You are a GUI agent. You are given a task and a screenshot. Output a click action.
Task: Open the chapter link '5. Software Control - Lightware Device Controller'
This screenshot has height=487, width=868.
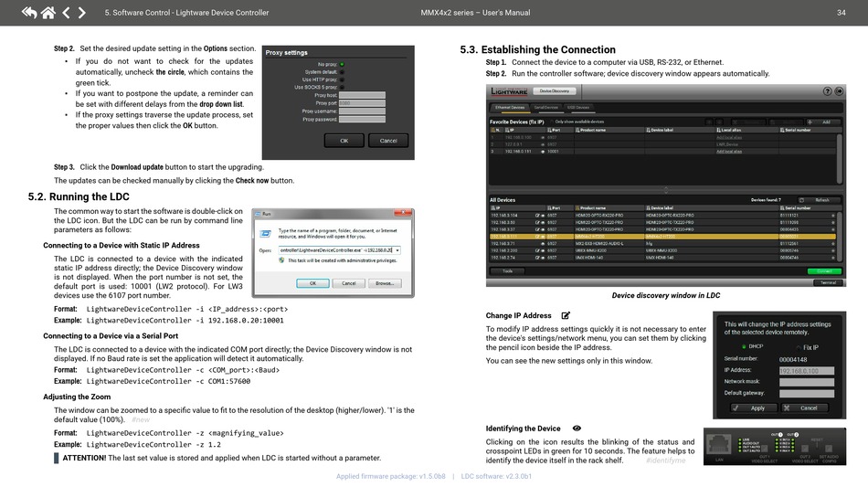pyautogui.click(x=186, y=12)
